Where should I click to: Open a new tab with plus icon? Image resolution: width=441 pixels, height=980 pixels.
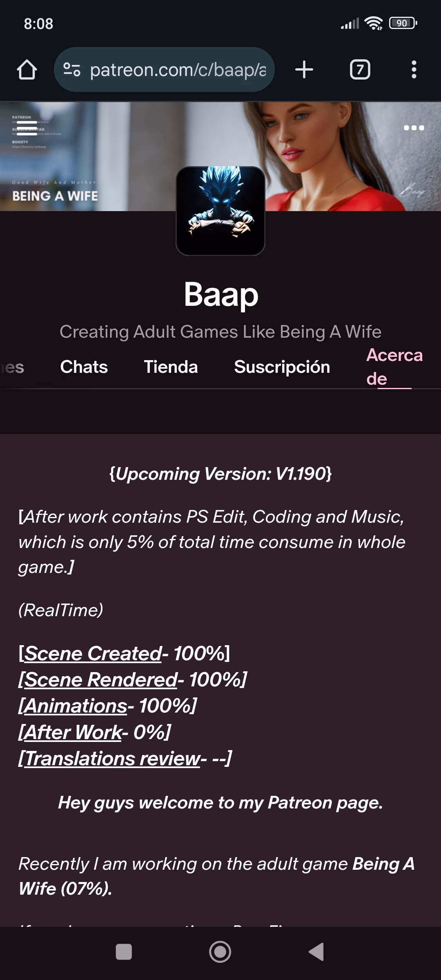tap(304, 70)
